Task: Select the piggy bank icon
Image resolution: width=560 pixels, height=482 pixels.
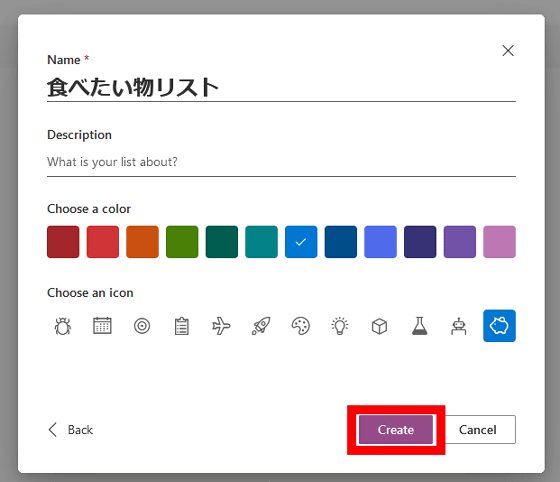Action: pos(499,326)
